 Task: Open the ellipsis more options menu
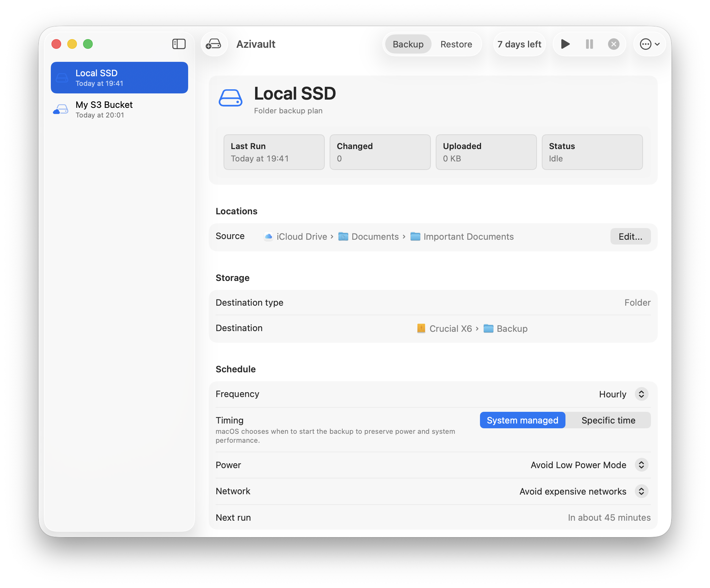coord(650,44)
